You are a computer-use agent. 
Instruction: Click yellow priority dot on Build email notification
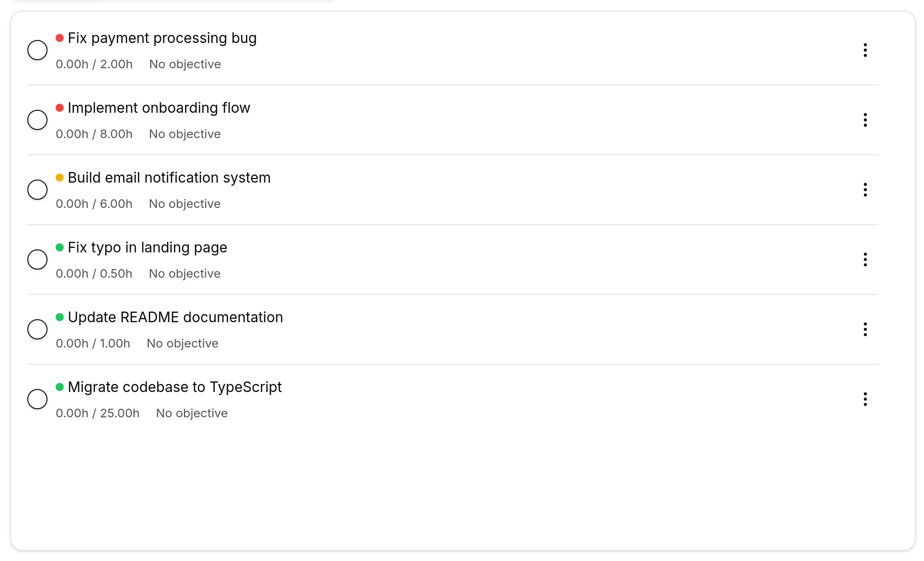[60, 178]
